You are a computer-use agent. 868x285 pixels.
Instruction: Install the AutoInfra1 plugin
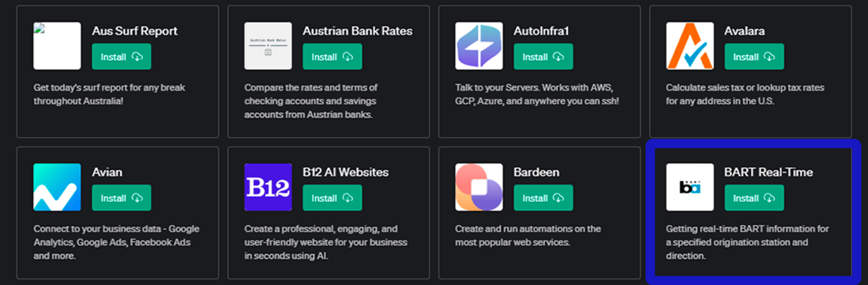pyautogui.click(x=543, y=56)
